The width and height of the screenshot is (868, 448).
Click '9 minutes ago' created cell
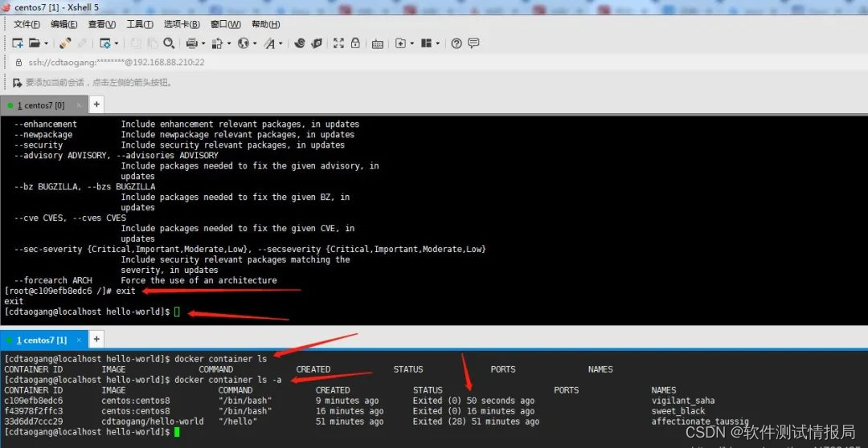tap(347, 401)
